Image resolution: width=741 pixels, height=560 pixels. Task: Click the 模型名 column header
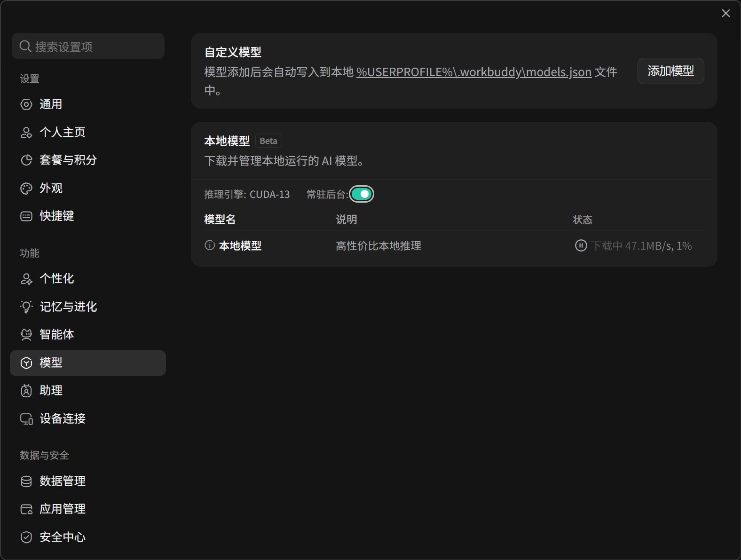point(220,220)
